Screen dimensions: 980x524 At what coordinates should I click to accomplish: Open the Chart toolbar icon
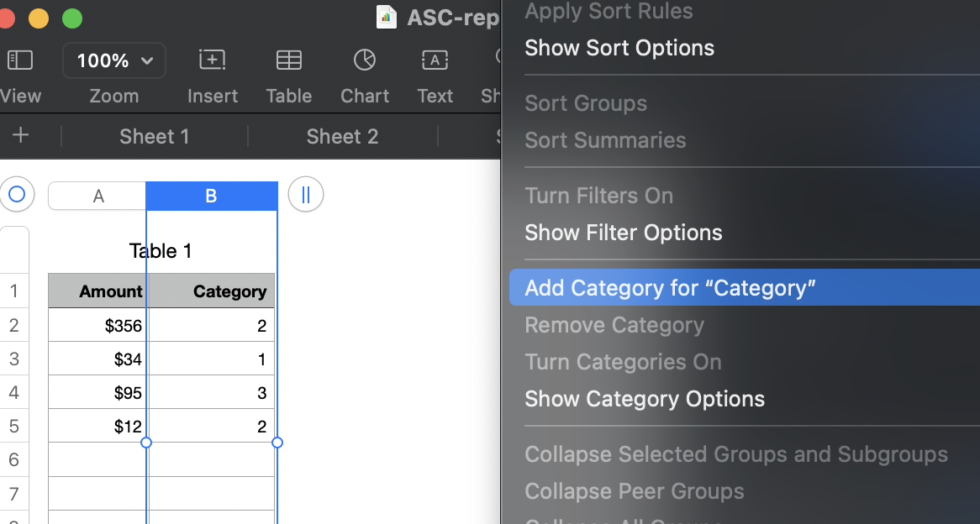[364, 60]
